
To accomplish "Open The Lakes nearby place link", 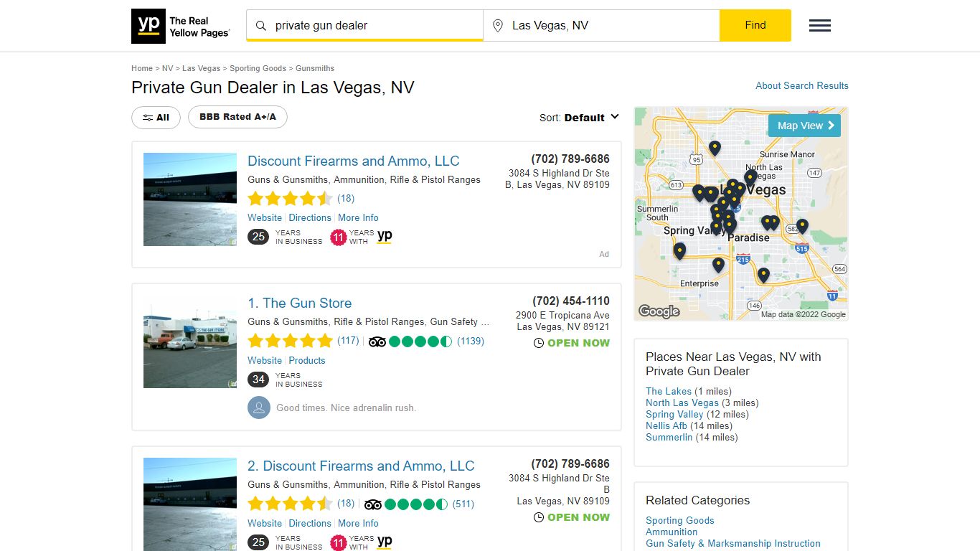I will coord(669,391).
